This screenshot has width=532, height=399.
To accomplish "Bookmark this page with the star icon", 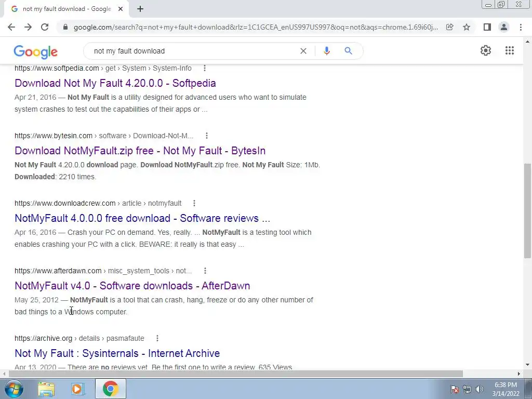I will [467, 27].
